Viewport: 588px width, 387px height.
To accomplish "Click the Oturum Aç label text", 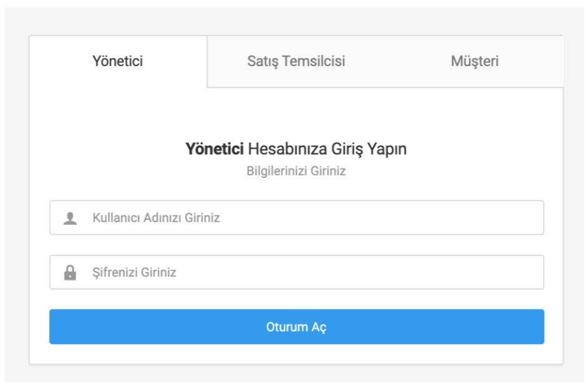I will [x=296, y=327].
